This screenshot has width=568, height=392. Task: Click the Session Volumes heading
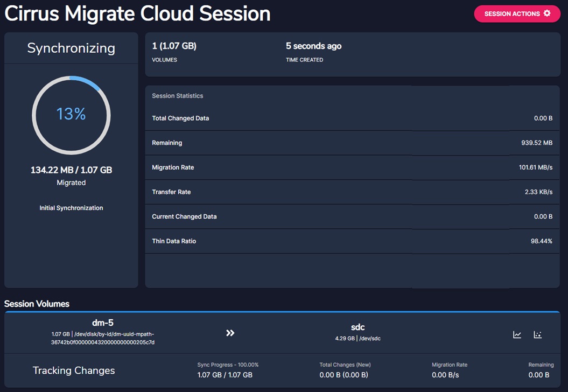pos(37,304)
